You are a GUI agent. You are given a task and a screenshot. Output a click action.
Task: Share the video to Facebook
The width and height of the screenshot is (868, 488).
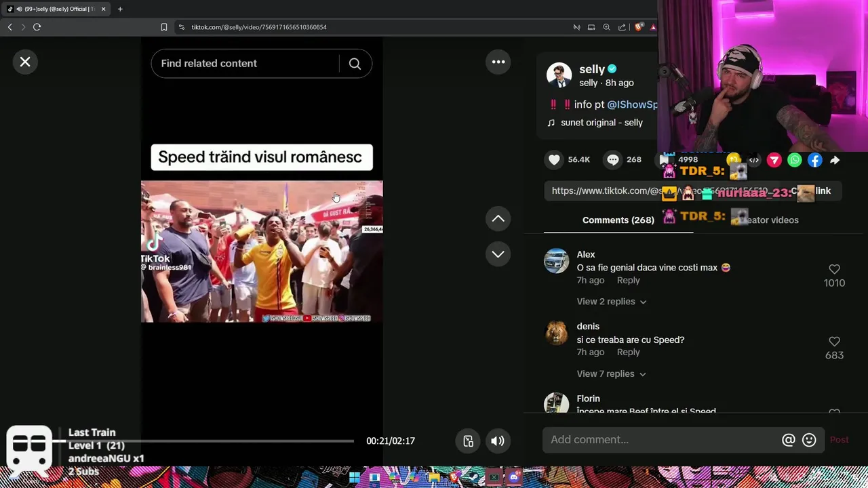point(815,160)
